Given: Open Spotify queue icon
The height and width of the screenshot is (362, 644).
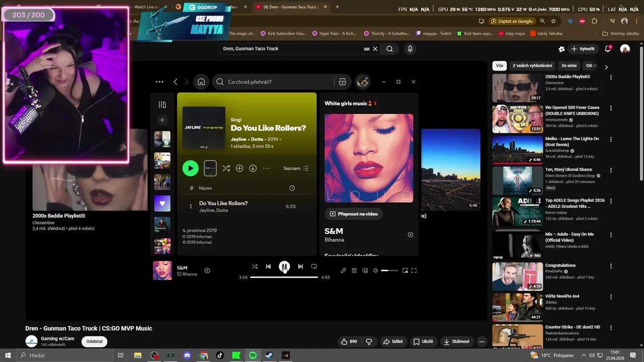Looking at the screenshot, I should [354, 270].
